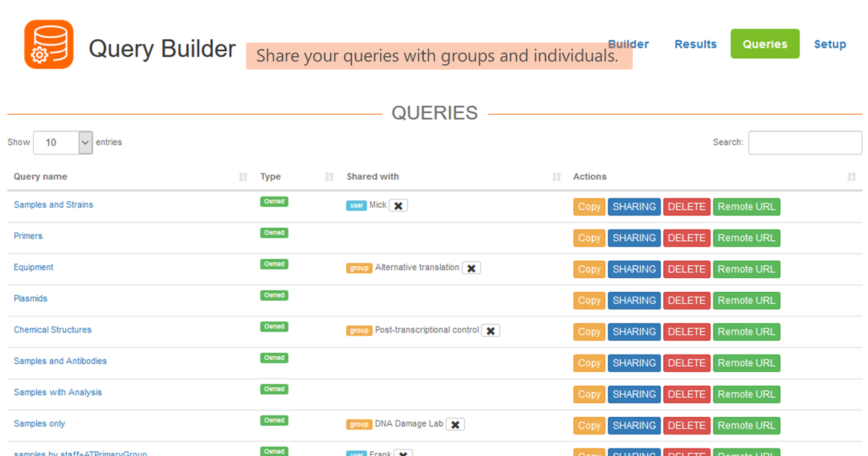Select the Queries tab

coord(765,44)
